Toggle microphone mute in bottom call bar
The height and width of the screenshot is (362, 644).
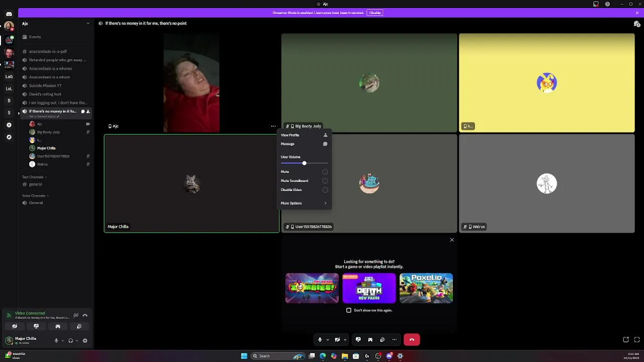(x=320, y=340)
